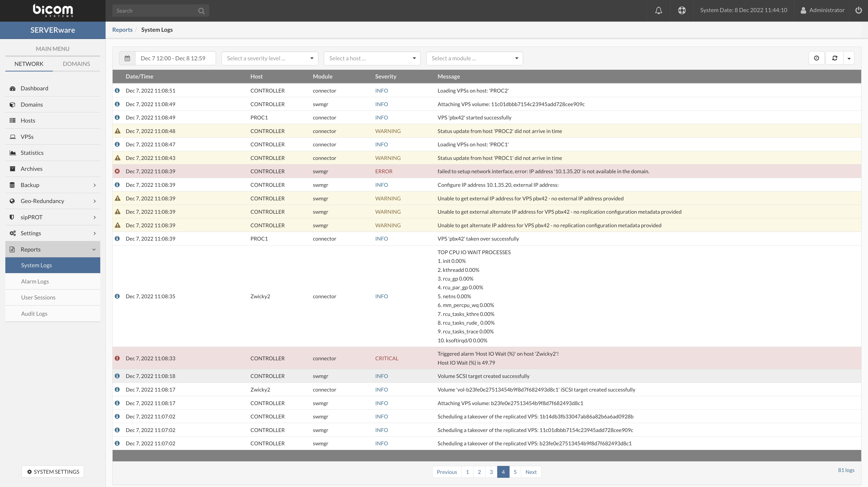Open the notifications bell icon

[659, 10]
